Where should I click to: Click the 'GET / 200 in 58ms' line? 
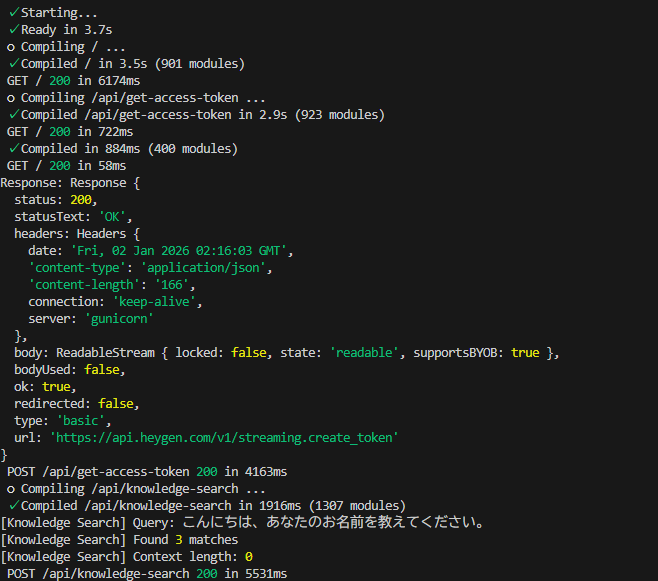pyautogui.click(x=66, y=166)
